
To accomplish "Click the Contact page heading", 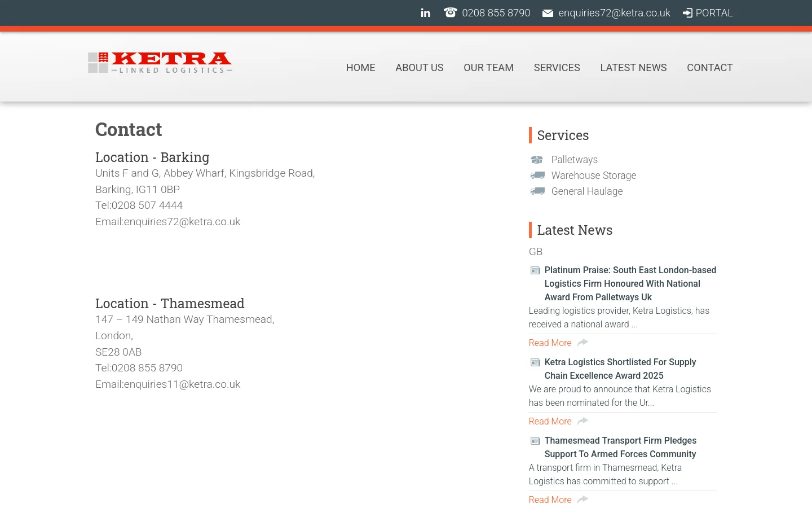I will pyautogui.click(x=129, y=130).
